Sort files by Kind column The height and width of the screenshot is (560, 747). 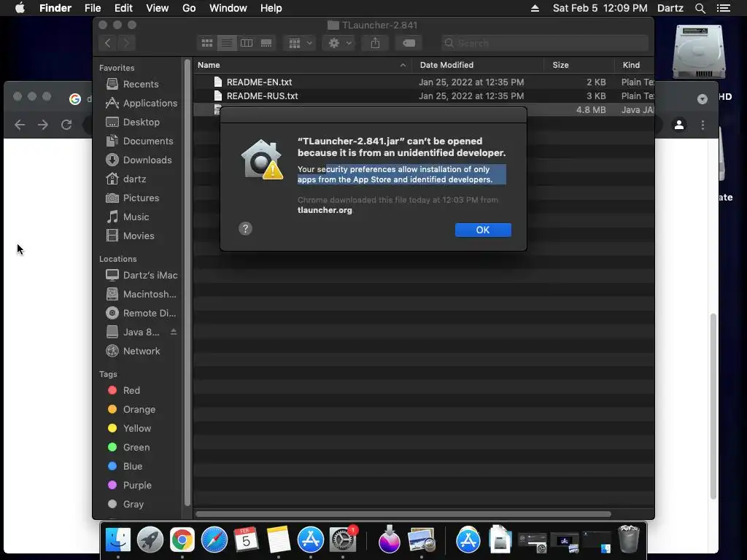pyautogui.click(x=635, y=65)
